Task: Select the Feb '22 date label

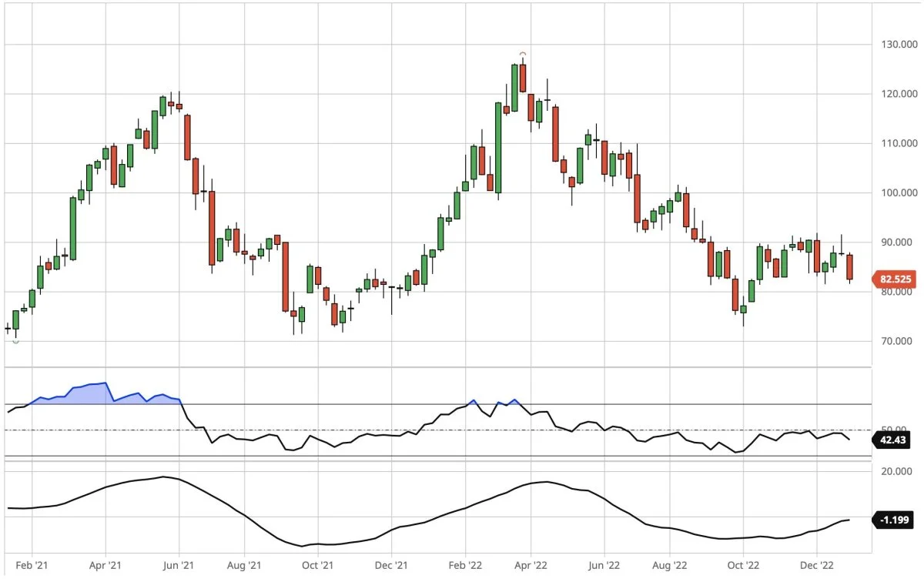Action: coord(464,565)
